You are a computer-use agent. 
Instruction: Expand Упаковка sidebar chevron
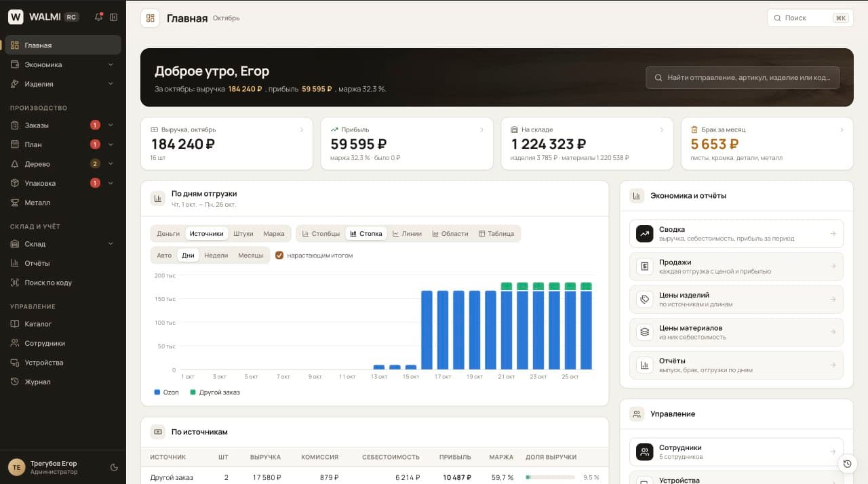click(x=111, y=183)
